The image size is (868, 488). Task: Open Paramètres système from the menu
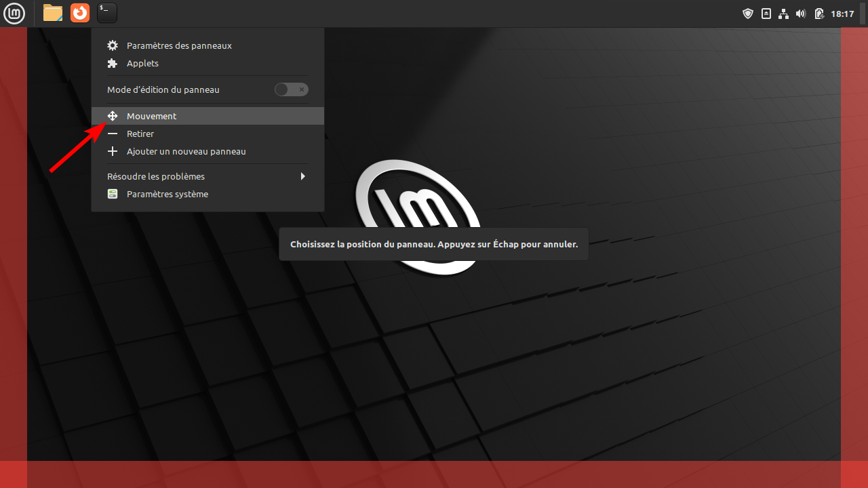[x=208, y=194]
